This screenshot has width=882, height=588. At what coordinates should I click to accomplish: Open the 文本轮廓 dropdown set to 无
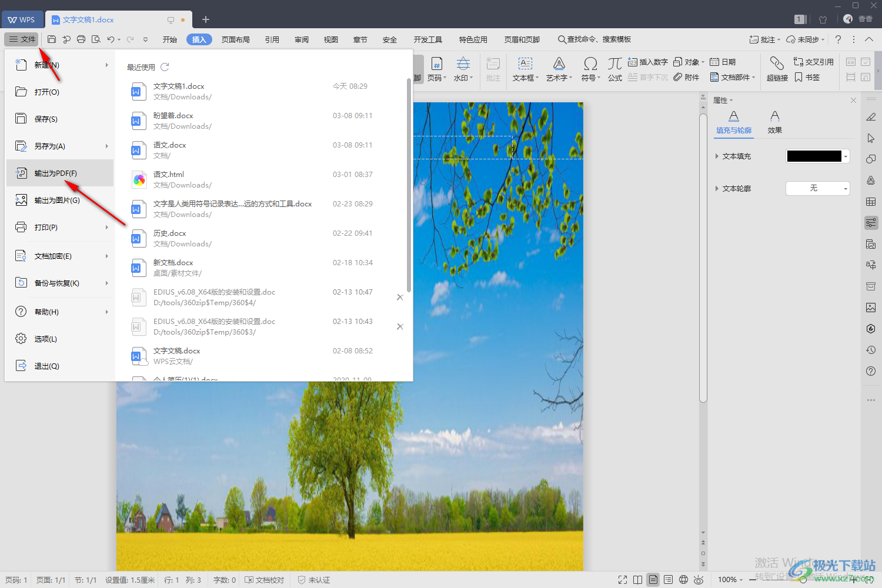pyautogui.click(x=818, y=188)
